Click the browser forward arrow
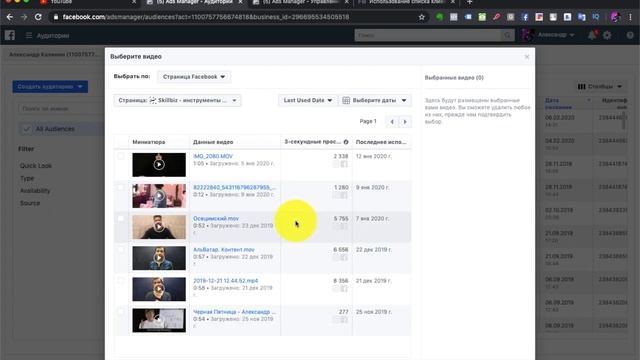Screen dimensions: 640x360 (x=24, y=17)
